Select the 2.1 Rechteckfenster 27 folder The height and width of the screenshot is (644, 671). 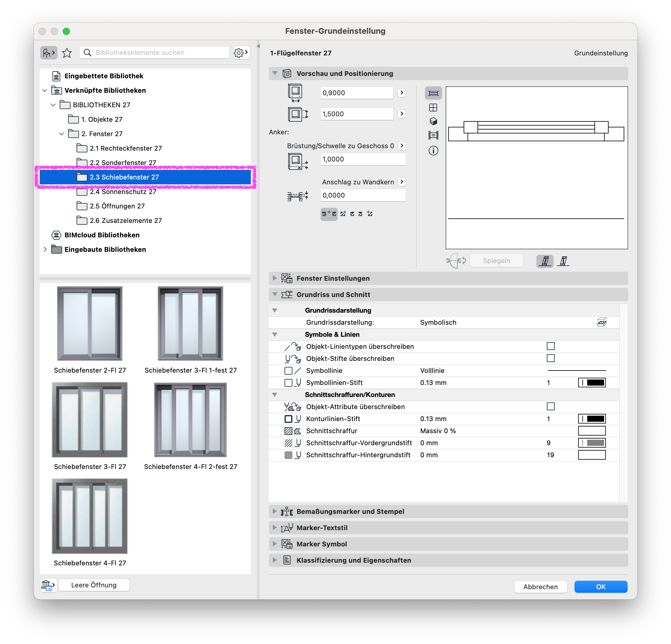click(118, 148)
